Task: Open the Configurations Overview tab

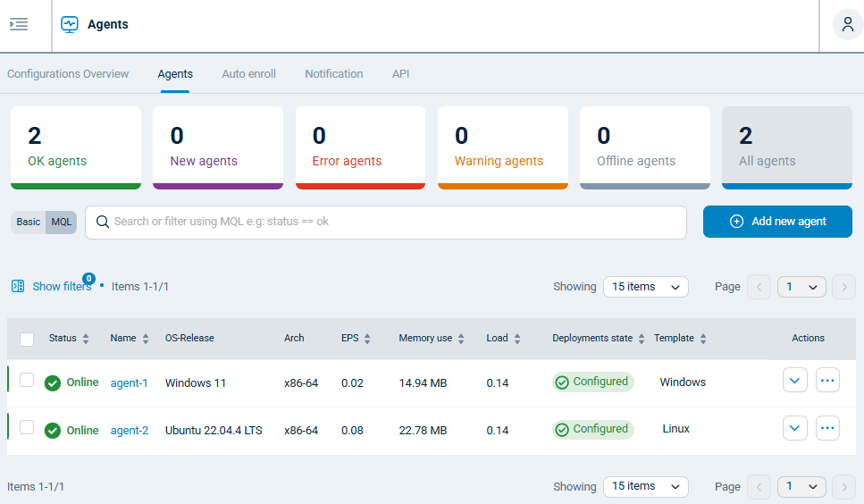Action: pos(68,74)
